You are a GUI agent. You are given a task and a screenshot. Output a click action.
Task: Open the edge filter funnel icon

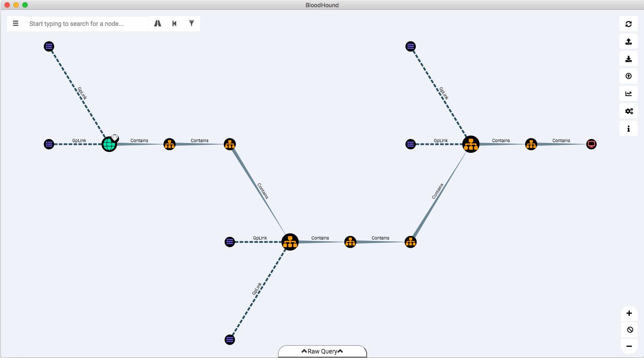click(192, 24)
